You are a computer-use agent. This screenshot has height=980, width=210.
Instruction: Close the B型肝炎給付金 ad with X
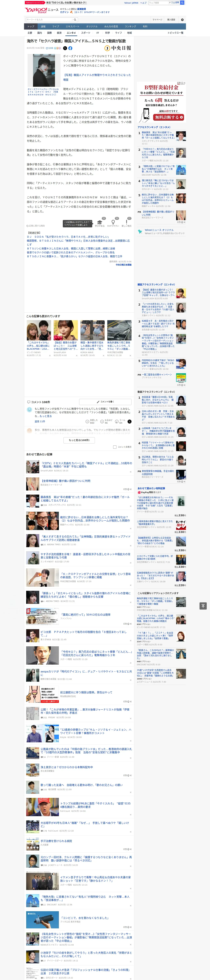184,83
